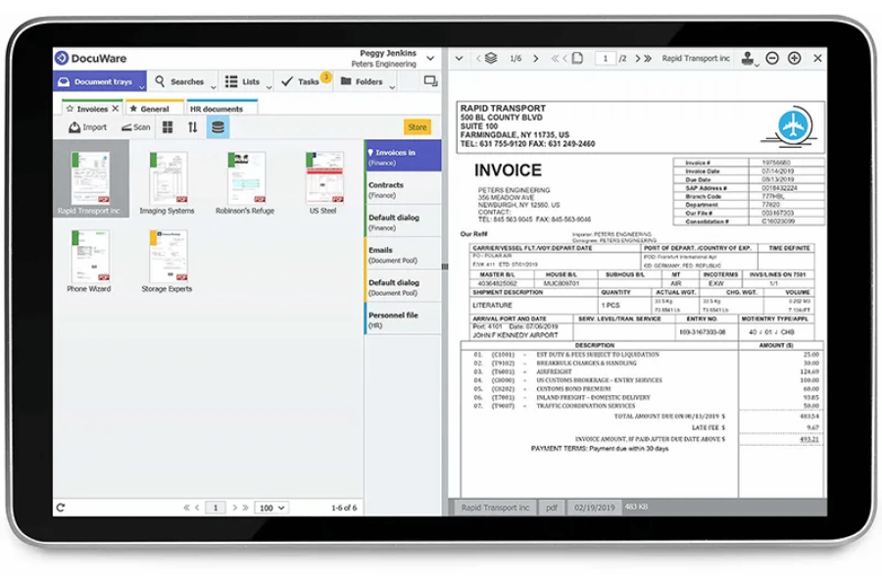Go to next document in viewer
Image resolution: width=882 pixels, height=588 pixels.
coord(535,58)
